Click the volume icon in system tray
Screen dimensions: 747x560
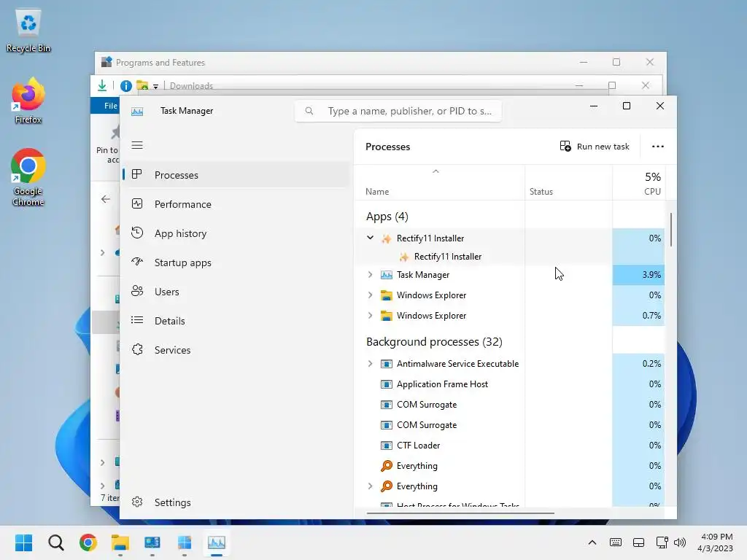coord(680,542)
